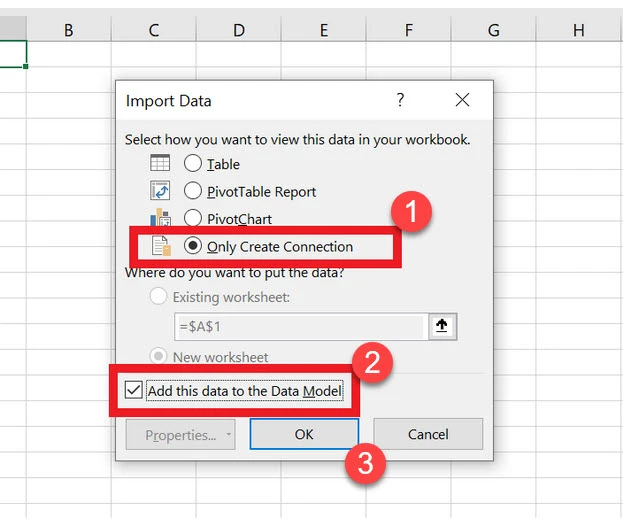Select the PivotChart radio option
623x520 pixels.
pyautogui.click(x=193, y=218)
